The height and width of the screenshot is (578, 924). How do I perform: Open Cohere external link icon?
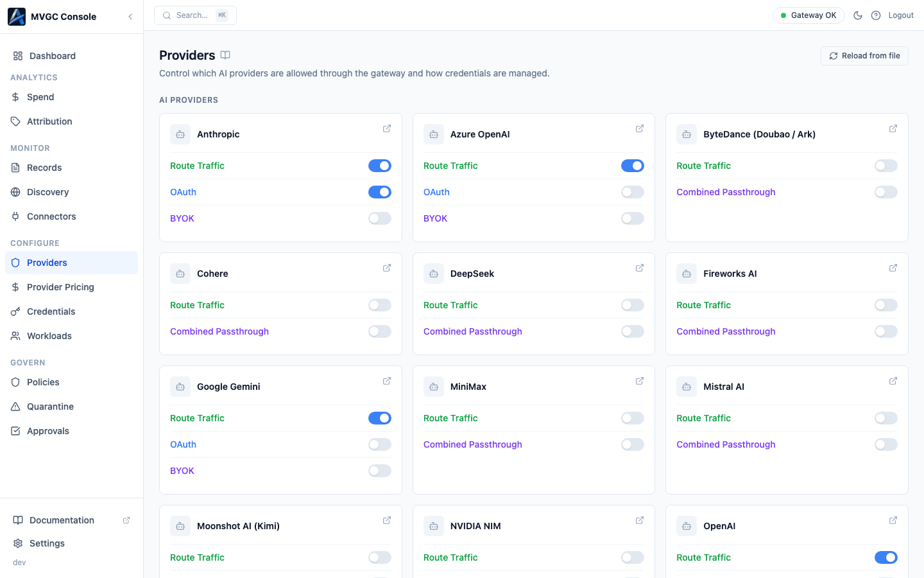click(387, 268)
